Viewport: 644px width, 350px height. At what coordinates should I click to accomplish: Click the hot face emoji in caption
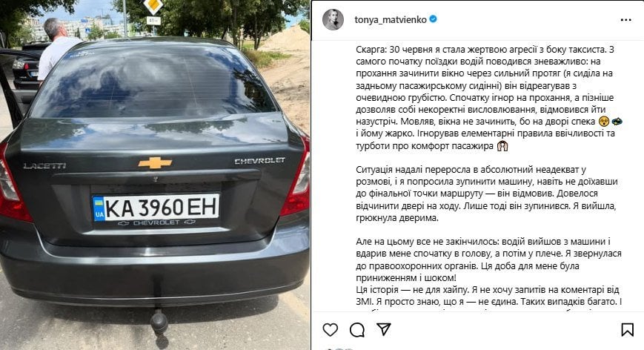(603, 122)
